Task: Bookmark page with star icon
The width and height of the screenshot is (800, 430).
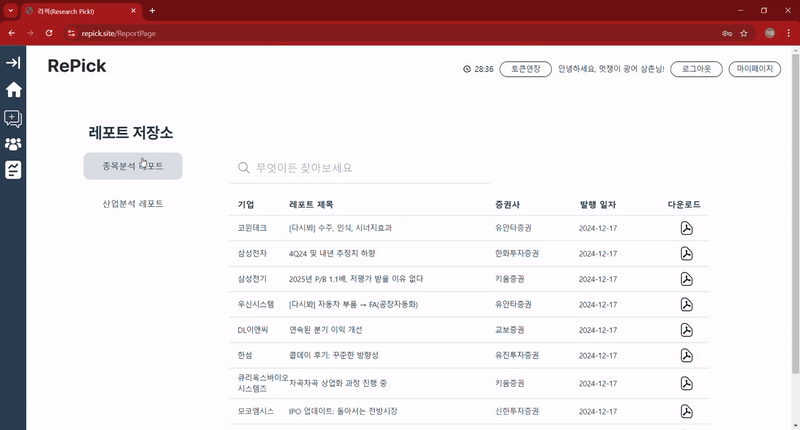Action: point(744,33)
